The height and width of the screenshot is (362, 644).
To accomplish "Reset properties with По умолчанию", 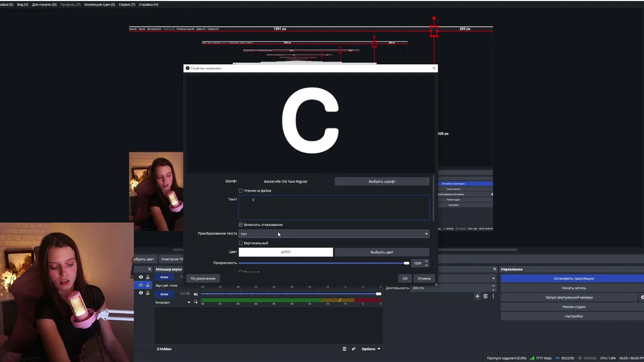I will click(x=203, y=278).
